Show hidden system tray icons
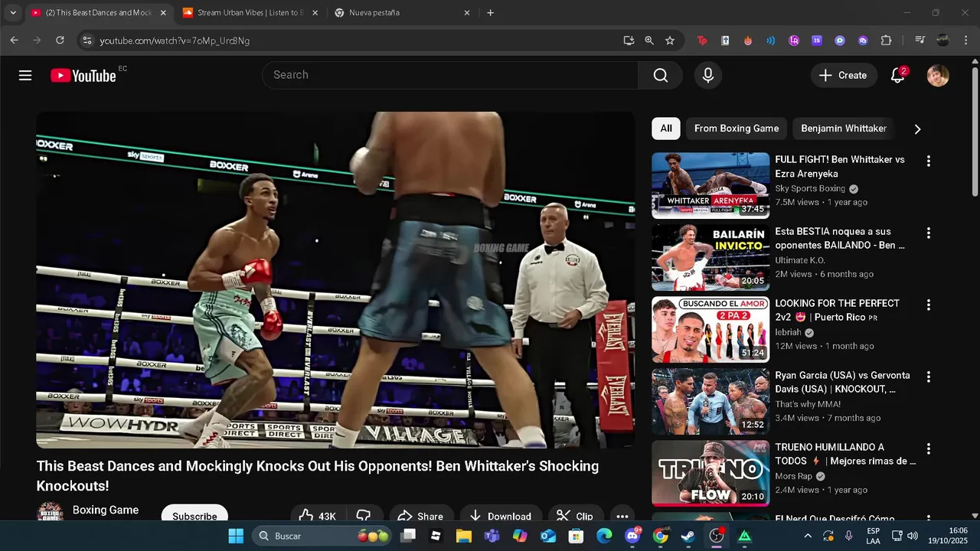This screenshot has height=551, width=980. click(807, 536)
